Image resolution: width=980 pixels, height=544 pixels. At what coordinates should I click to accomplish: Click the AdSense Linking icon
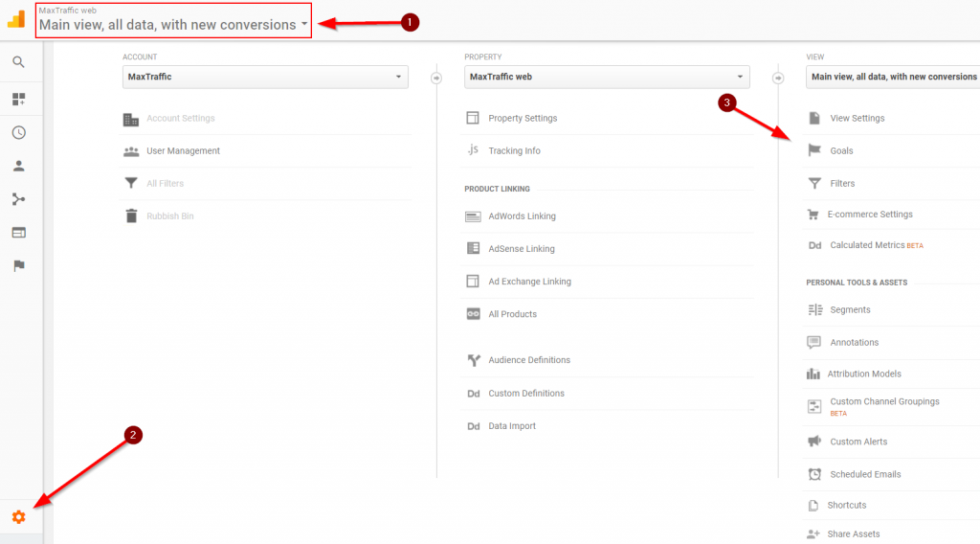click(x=473, y=248)
